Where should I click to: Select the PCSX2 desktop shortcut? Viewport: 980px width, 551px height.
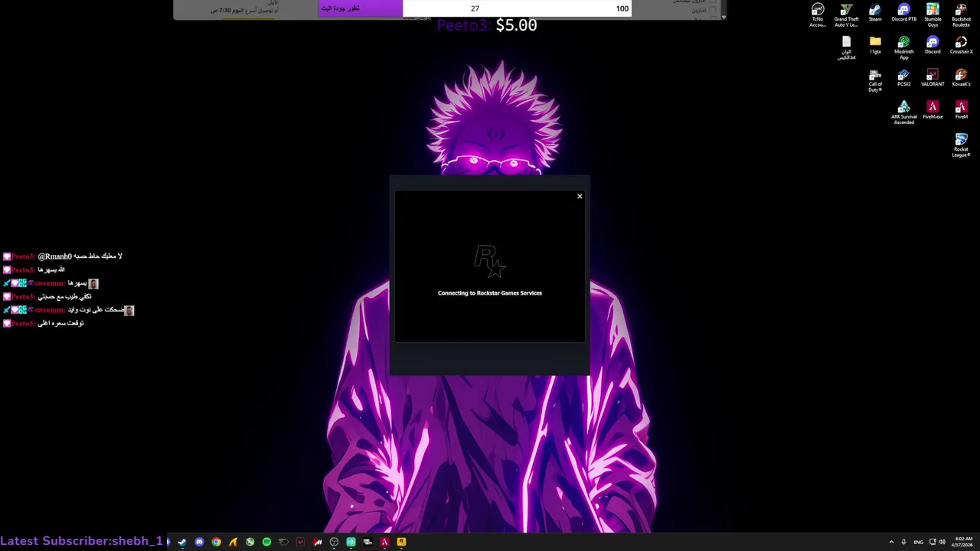tap(903, 78)
